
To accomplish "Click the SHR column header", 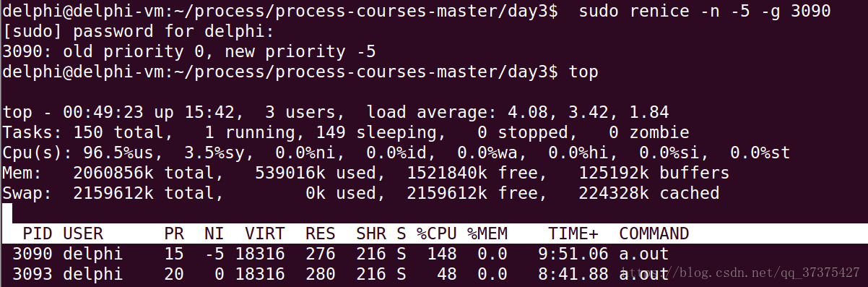I will pos(371,234).
